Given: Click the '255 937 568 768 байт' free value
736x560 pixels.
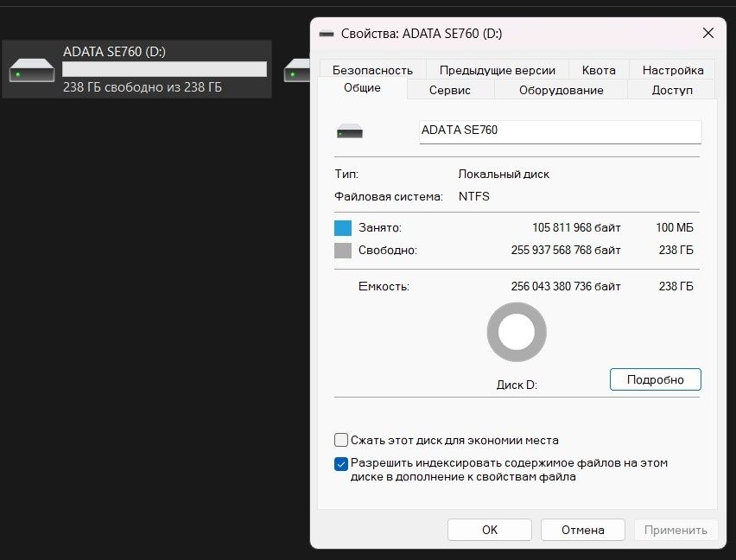Looking at the screenshot, I should pyautogui.click(x=566, y=251).
